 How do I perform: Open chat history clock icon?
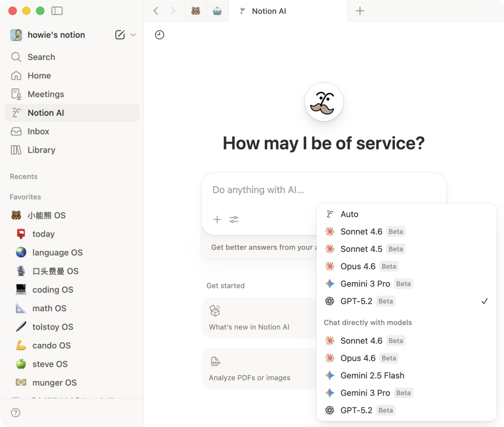[x=160, y=35]
